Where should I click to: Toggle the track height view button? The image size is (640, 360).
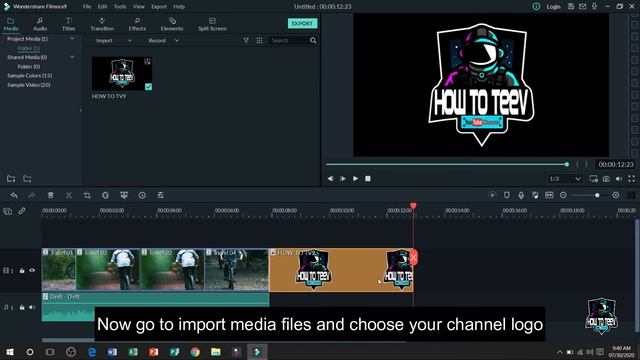(x=631, y=196)
